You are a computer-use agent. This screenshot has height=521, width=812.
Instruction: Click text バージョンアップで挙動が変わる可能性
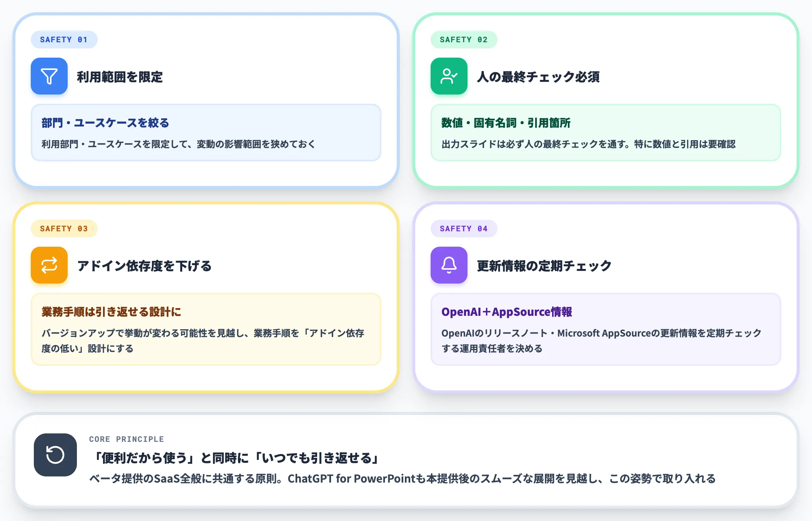124,333
